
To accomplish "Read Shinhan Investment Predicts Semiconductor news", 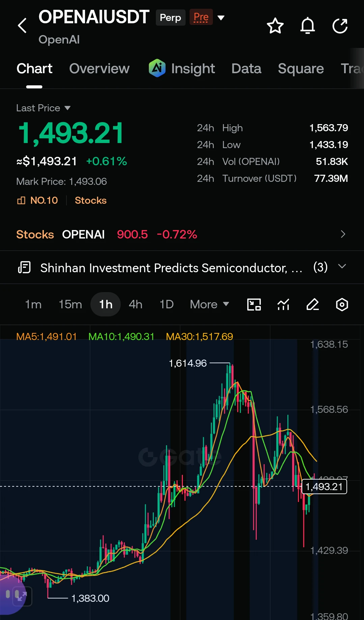I will click(171, 268).
